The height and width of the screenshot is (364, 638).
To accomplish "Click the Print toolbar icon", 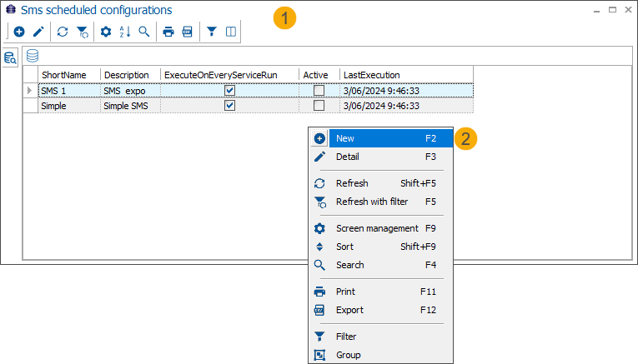I will tap(168, 32).
